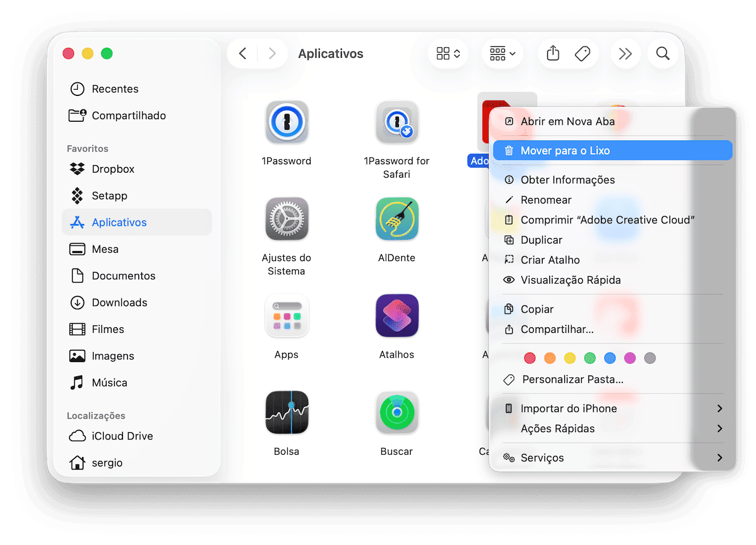The width and height of the screenshot is (756, 545).
Task: Expand the Ações Rápidas submenu
Action: point(613,428)
